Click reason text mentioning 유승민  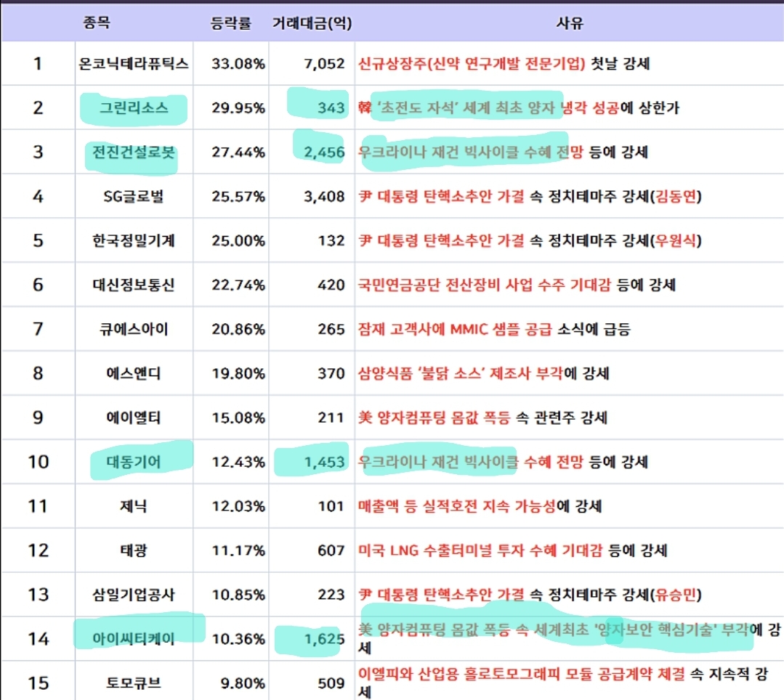tap(530, 595)
